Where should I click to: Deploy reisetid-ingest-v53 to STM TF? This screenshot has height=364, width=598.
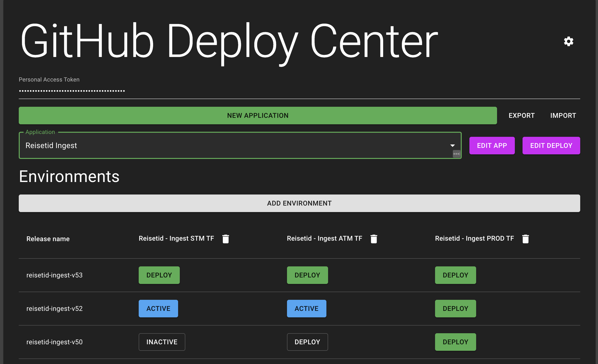coord(159,275)
